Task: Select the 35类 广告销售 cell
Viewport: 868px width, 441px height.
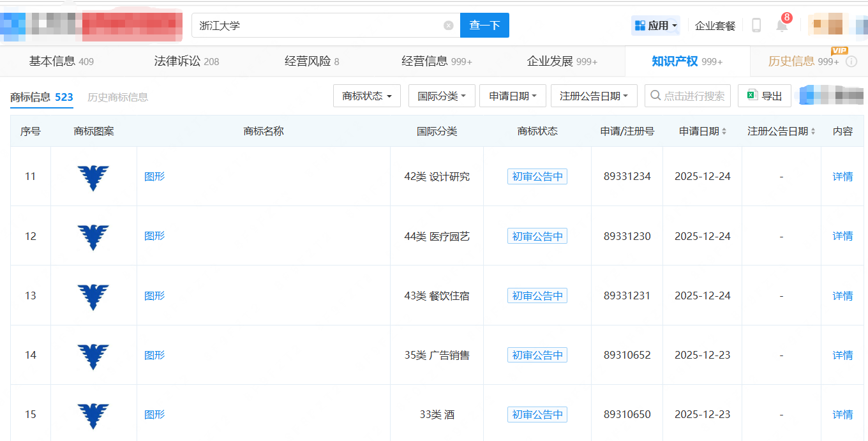Action: [437, 355]
